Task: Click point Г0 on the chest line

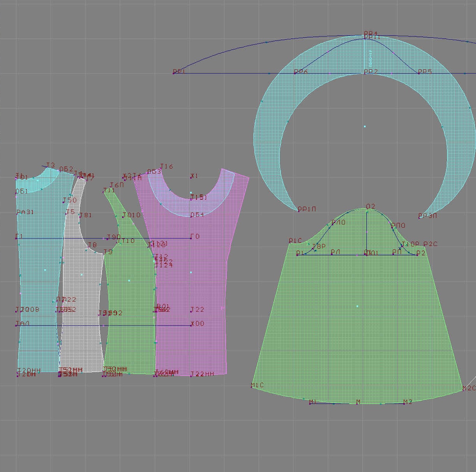Action: 191,238
